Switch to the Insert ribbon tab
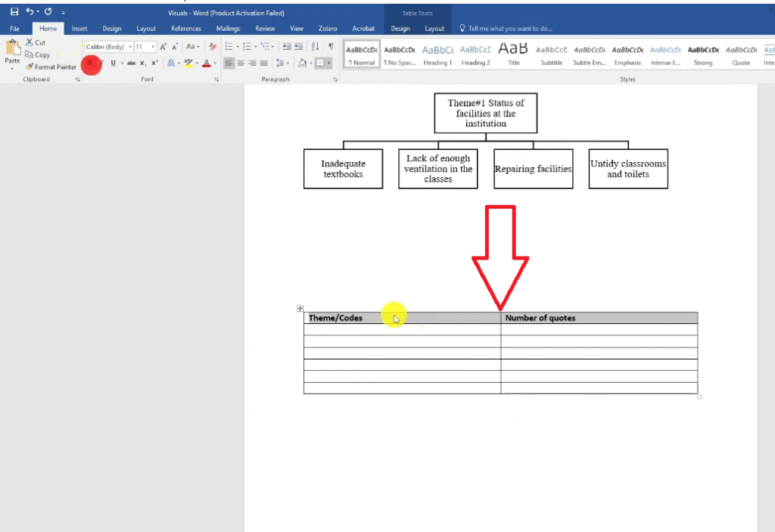The height and width of the screenshot is (532, 775). (79, 29)
